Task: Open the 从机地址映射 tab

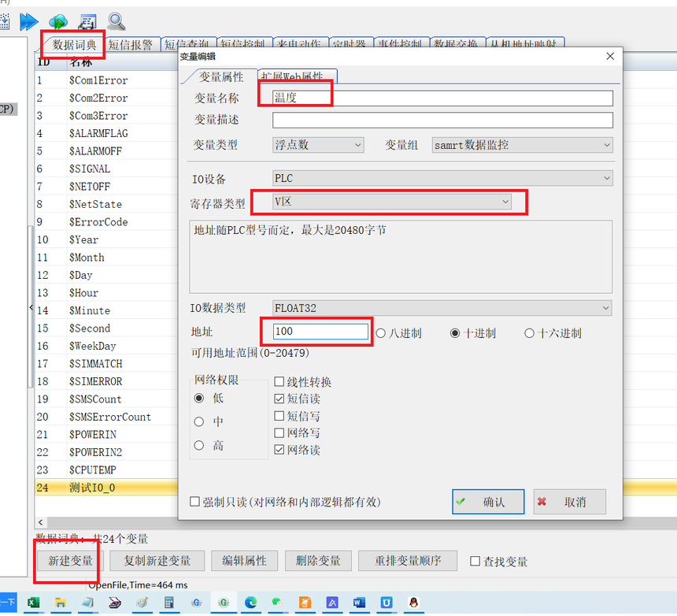Action: (525, 43)
